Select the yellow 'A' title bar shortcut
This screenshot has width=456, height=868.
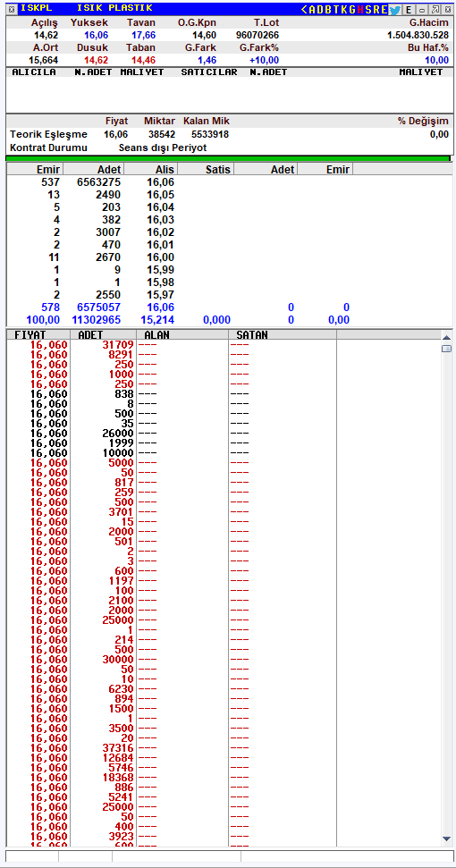pos(312,10)
